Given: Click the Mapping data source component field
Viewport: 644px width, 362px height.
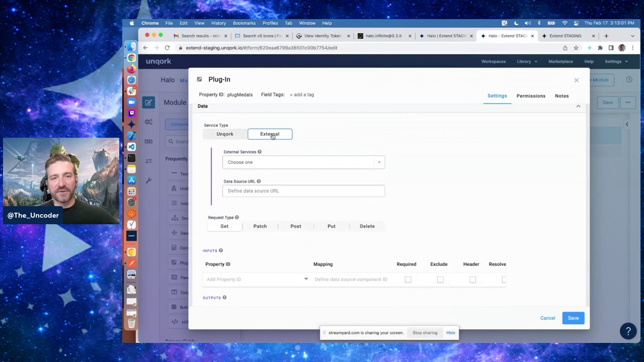Looking at the screenshot, I should 351,280.
